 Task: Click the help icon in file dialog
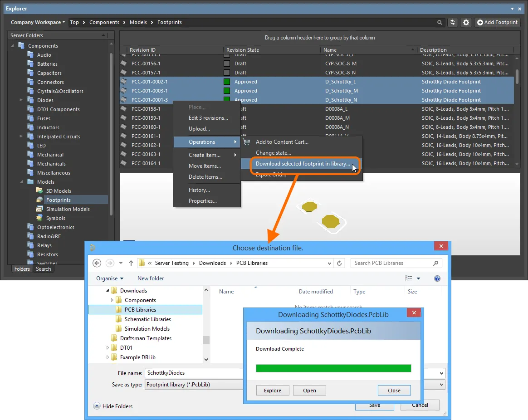coord(437,278)
